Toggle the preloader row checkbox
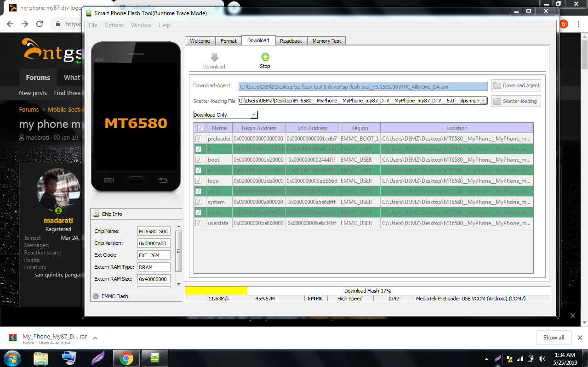 pyautogui.click(x=199, y=138)
